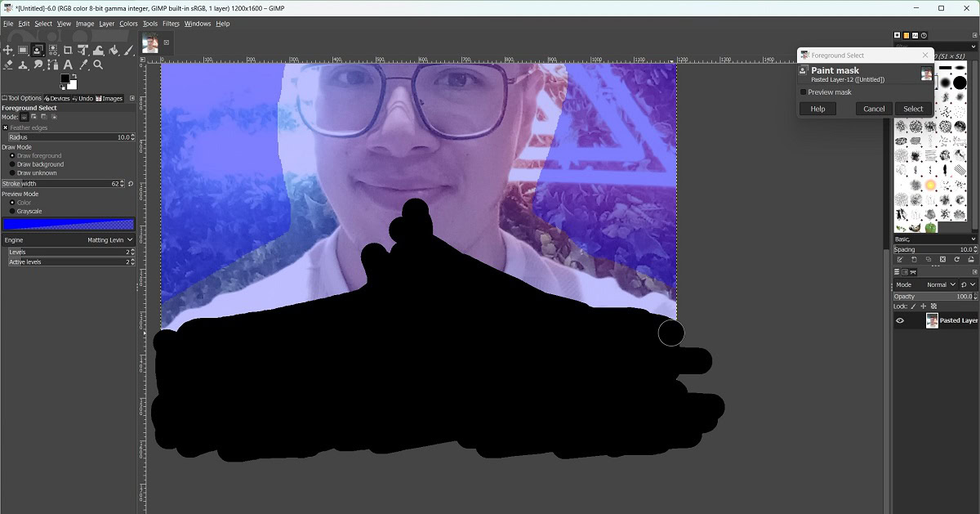Screen dimensions: 980x514
Task: Click Cancel in Foreground Select dialog
Action: tap(874, 109)
